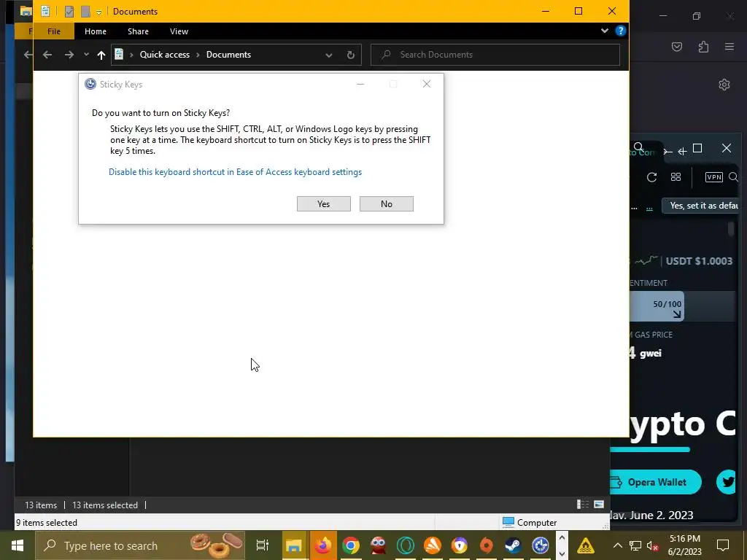This screenshot has width=747, height=560.
Task: Show hidden system tray icons
Action: click(617, 545)
